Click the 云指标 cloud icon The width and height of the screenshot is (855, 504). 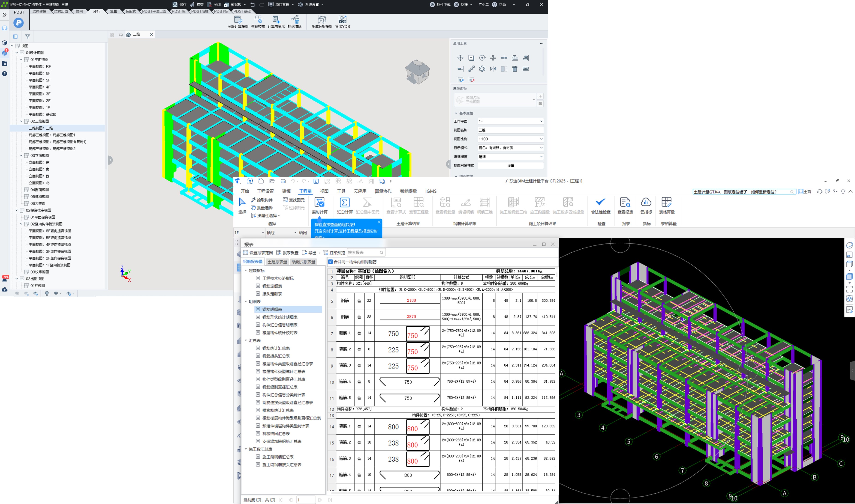click(x=646, y=203)
